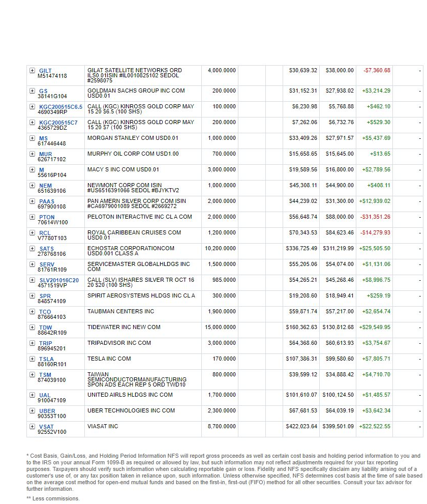427x504 pixels.
Task: Open the GILT ticker link
Action: pos(45,71)
